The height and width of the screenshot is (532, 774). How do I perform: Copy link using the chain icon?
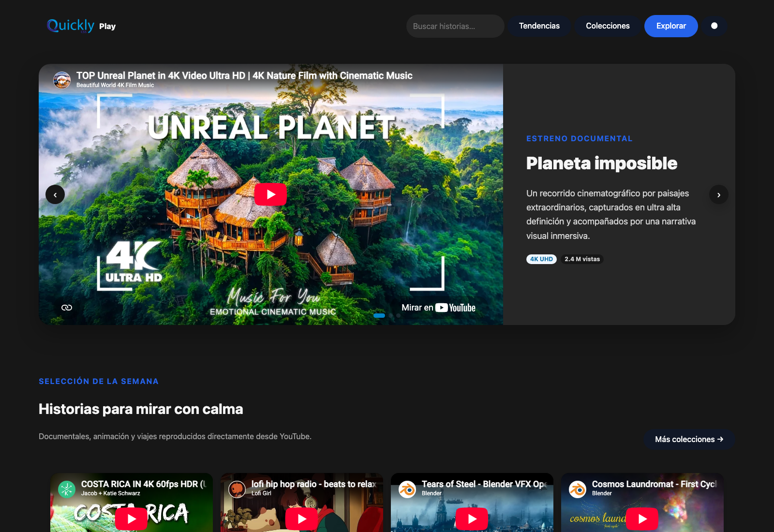click(67, 308)
